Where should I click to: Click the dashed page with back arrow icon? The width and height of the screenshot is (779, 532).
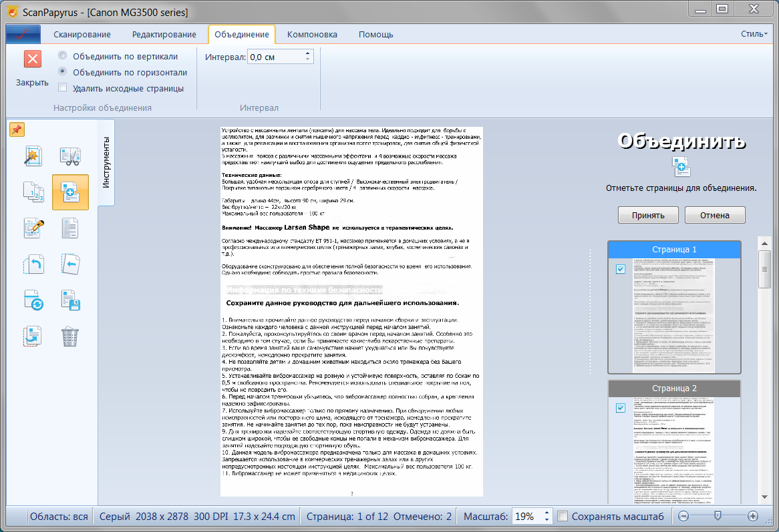point(70,264)
